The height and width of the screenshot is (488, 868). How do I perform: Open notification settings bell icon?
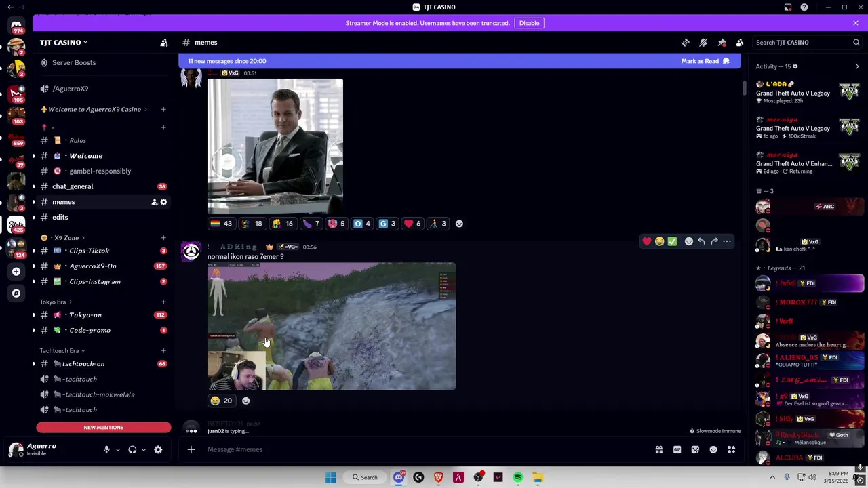tap(703, 43)
